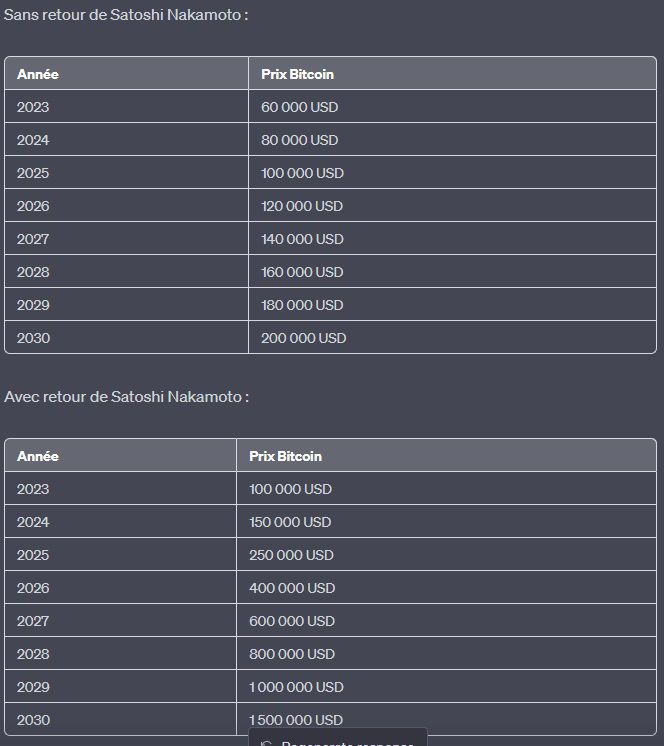
Task: Click the "Sans retour de Satoshi Nakamoto" heading
Action: [x=126, y=15]
